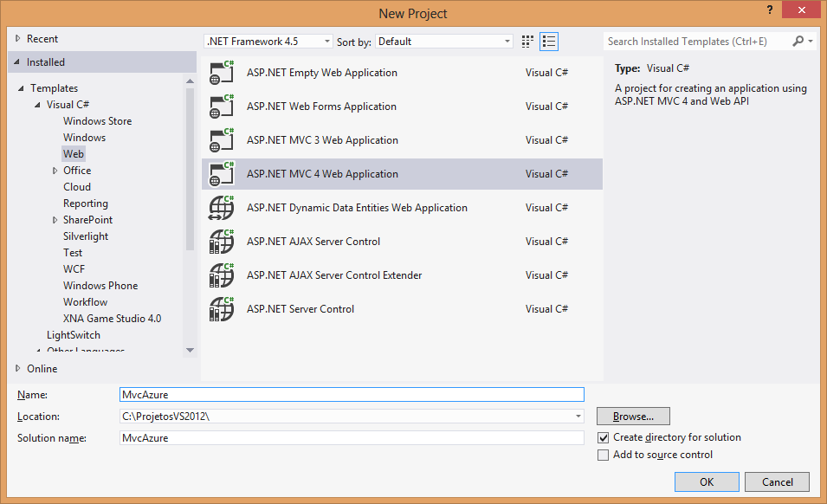Open the Location path dropdown
Screen dimensions: 827x504
point(578,417)
